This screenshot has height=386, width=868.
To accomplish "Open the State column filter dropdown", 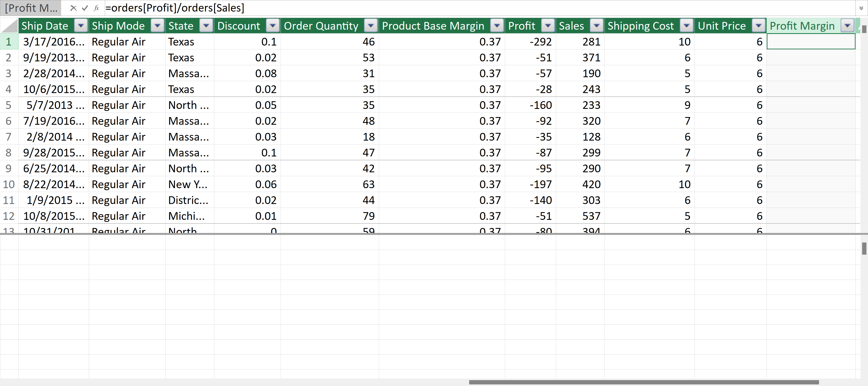I will [206, 26].
